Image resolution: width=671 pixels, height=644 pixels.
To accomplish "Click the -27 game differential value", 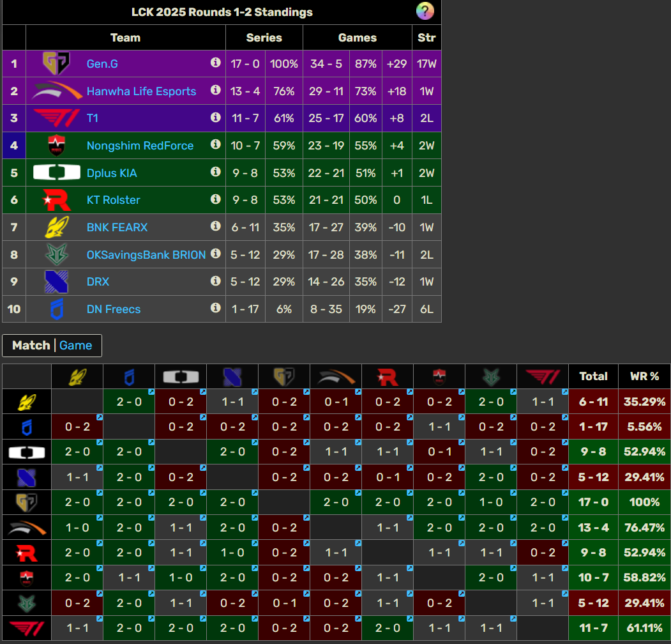I will 396,309.
